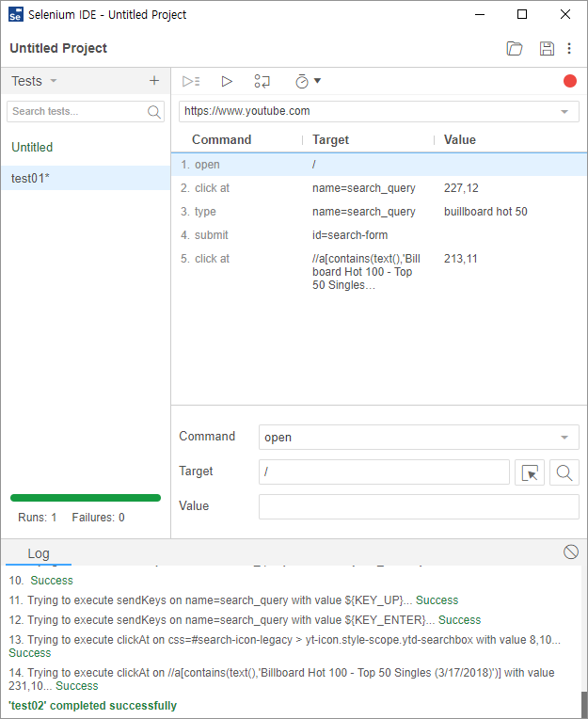Open the Command select dropdown

419,437
